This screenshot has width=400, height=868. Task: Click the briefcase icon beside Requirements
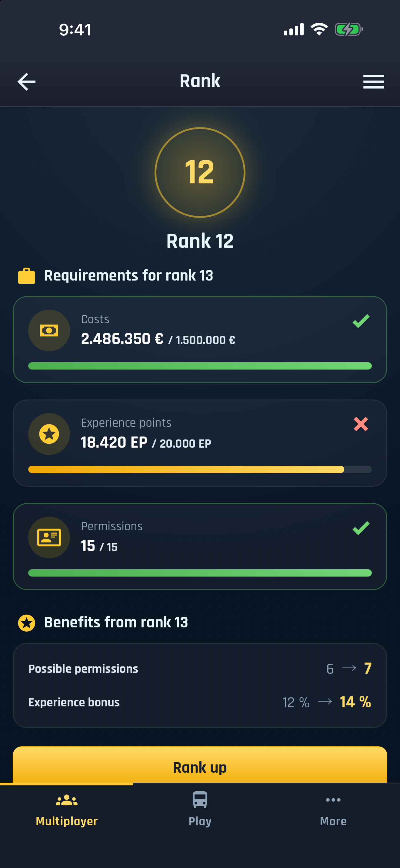click(27, 276)
